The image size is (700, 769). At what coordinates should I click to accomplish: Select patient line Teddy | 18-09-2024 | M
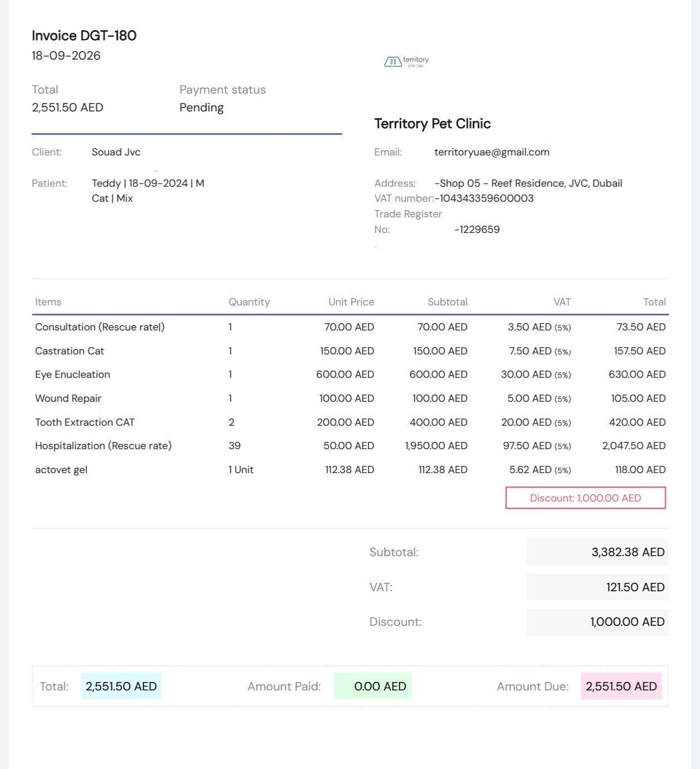click(148, 183)
